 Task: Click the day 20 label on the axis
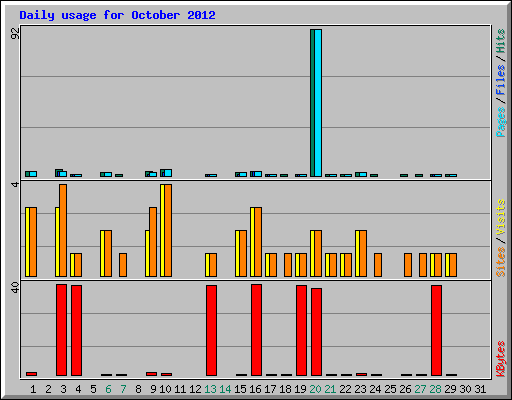pos(315,389)
